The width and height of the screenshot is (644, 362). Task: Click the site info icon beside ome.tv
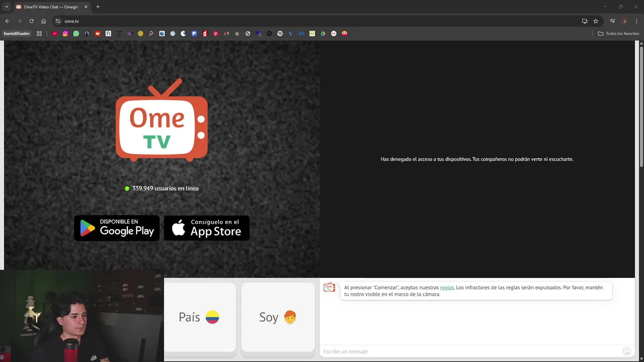[x=58, y=21]
